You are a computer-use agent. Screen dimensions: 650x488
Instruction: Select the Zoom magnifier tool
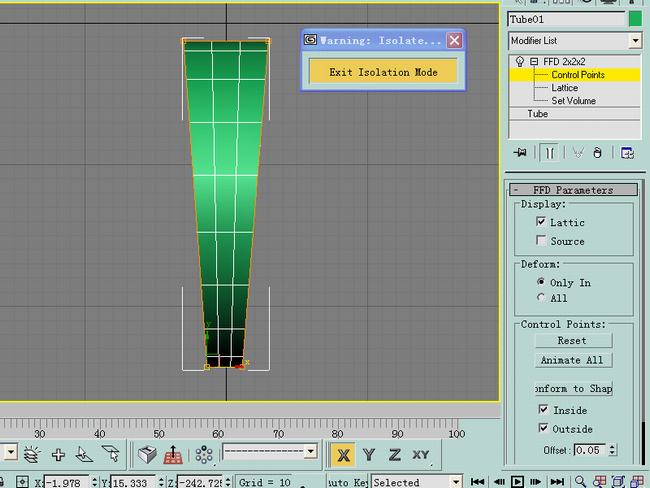pyautogui.click(x=580, y=481)
